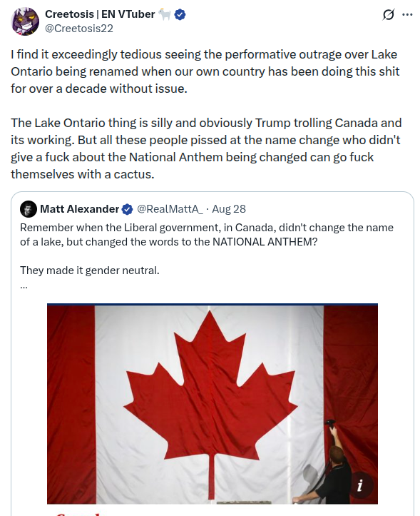Image resolution: width=420 pixels, height=516 pixels.
Task: Click Matt Alexander's verified badge
Action: tap(127, 209)
